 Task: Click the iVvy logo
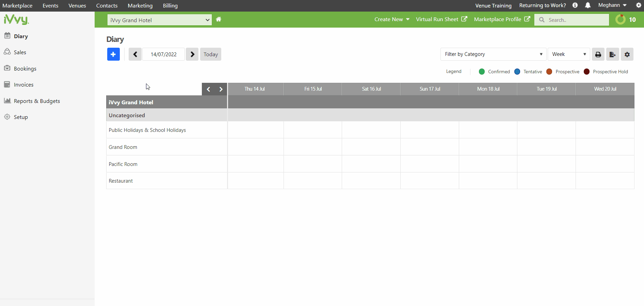[x=16, y=20]
